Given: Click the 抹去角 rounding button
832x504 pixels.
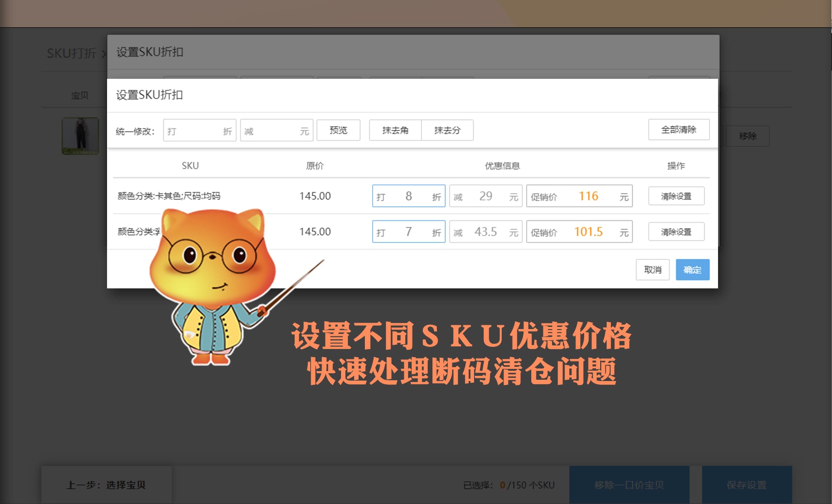Looking at the screenshot, I should (x=395, y=130).
